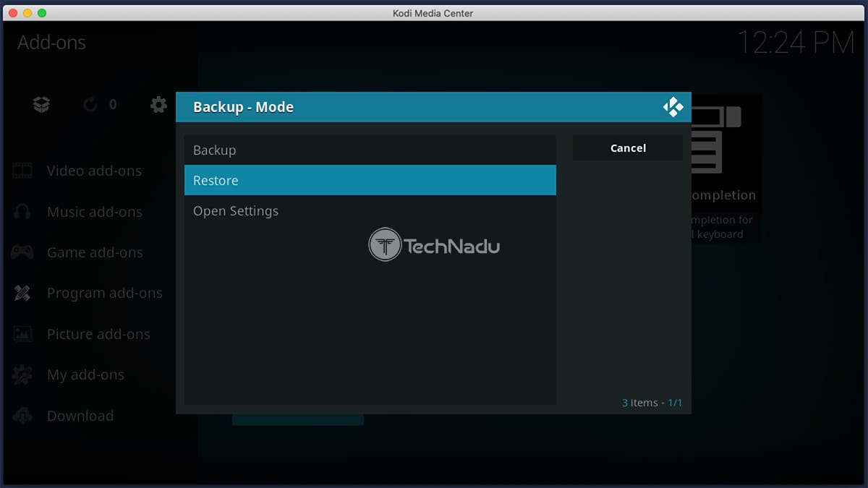This screenshot has height=488, width=868.
Task: Click the My add-ons gear icon
Action: coord(22,374)
